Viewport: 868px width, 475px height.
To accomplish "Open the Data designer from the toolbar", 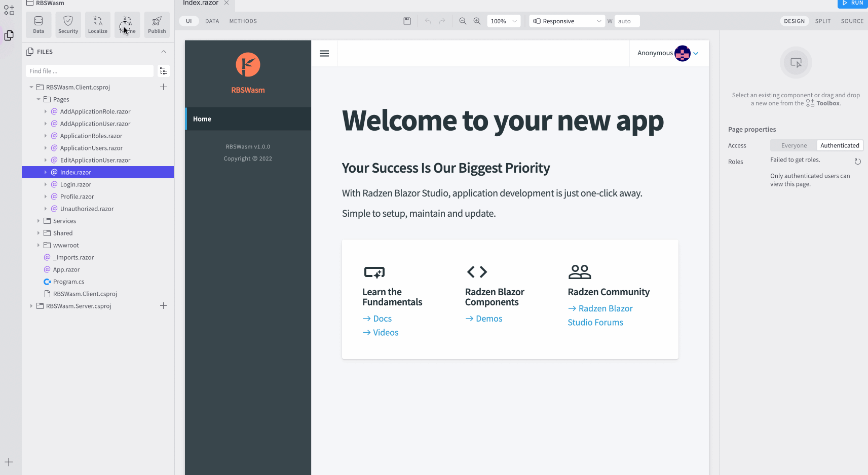I will click(38, 24).
